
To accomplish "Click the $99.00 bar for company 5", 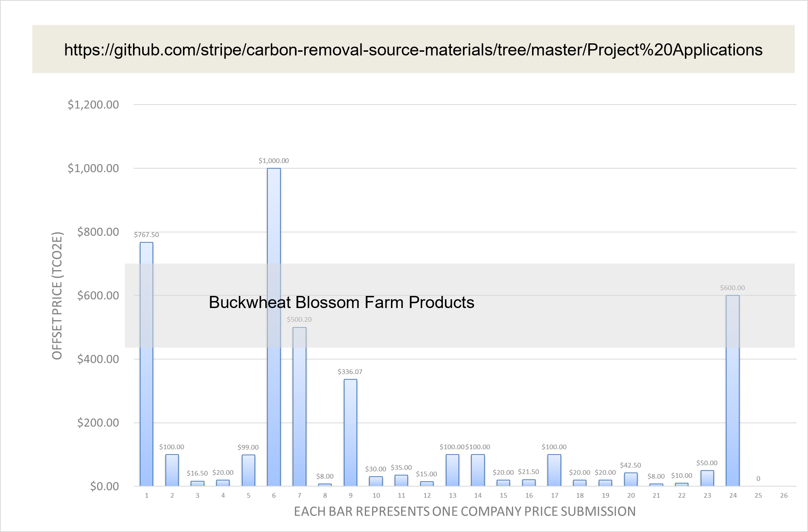I will click(x=248, y=470).
